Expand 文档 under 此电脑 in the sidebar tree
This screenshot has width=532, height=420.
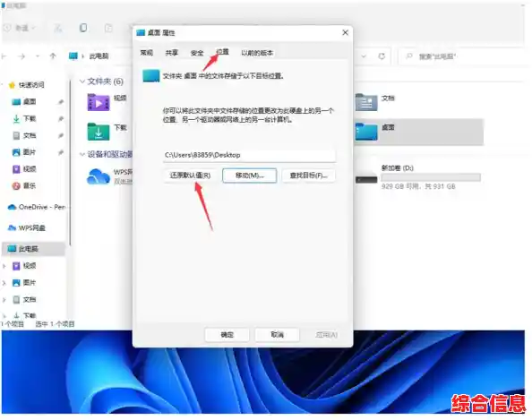(4, 300)
